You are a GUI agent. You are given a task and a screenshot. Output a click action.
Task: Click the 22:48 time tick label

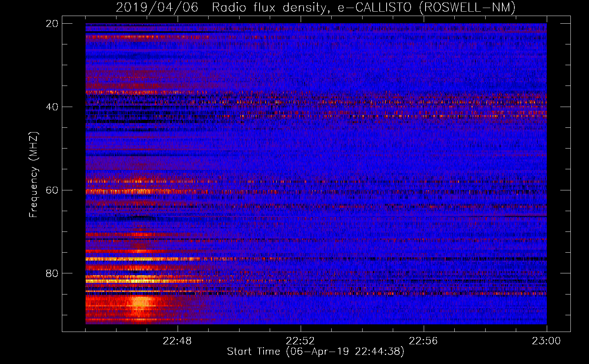177,341
